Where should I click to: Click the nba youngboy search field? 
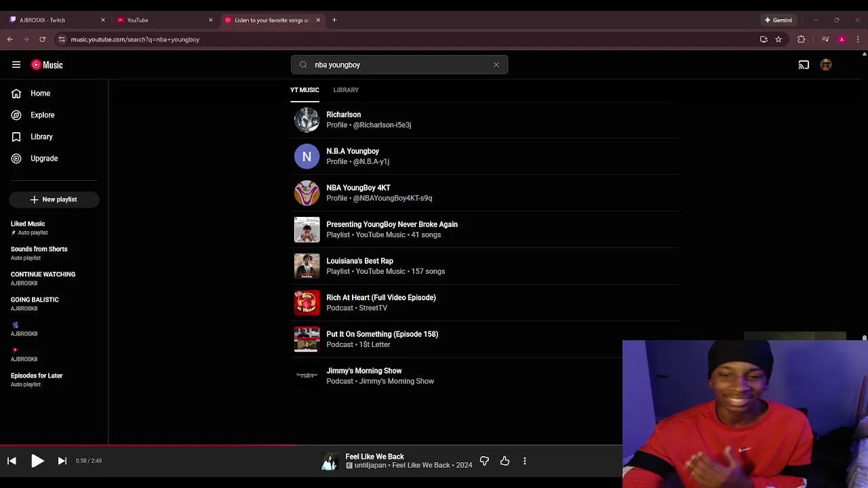[x=400, y=65]
